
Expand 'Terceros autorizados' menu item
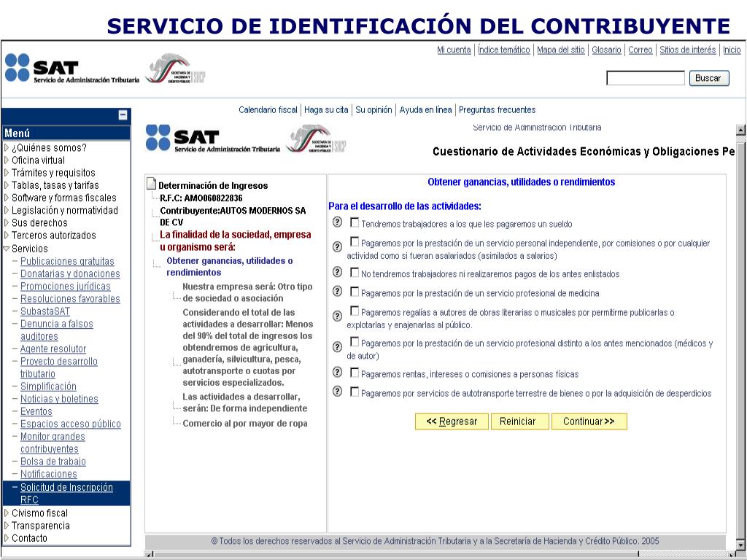(7, 236)
